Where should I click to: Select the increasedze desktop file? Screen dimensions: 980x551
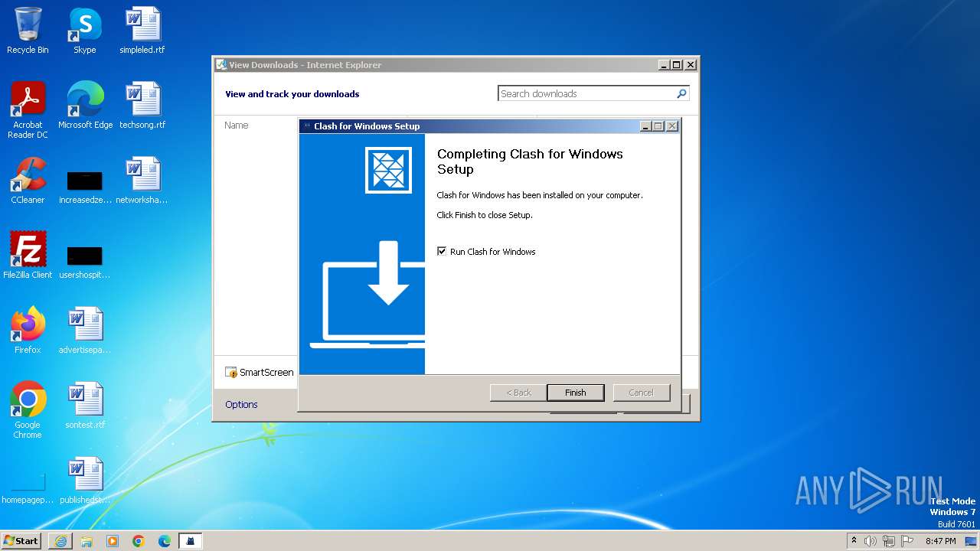pyautogui.click(x=85, y=187)
